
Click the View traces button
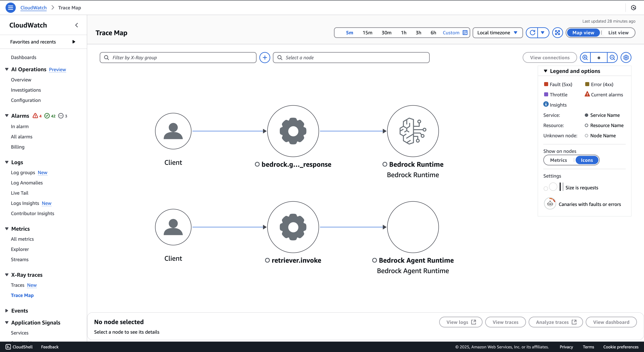(x=505, y=322)
